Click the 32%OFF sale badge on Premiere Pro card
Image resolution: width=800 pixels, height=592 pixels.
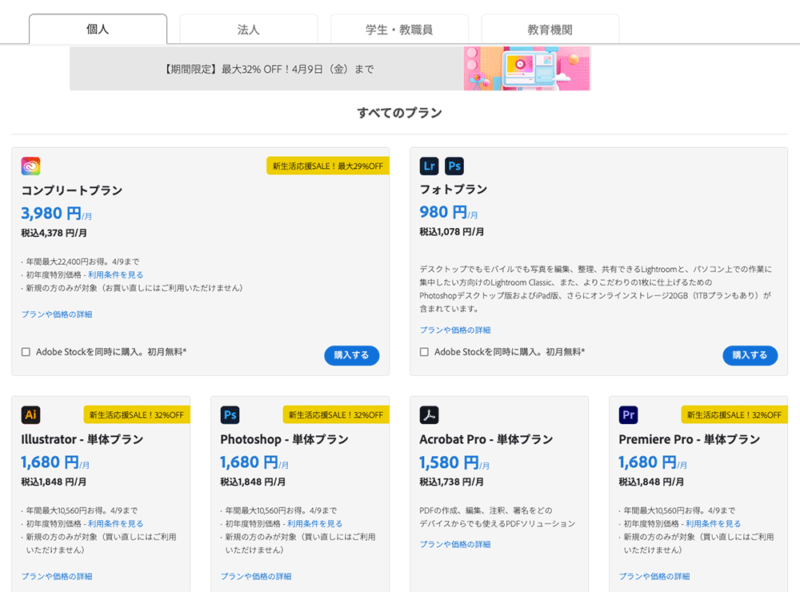point(734,415)
